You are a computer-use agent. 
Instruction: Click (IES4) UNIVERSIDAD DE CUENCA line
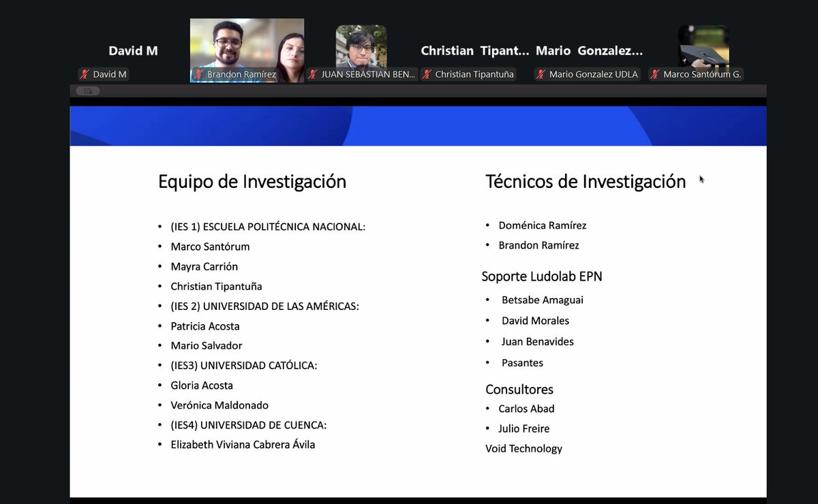point(249,426)
